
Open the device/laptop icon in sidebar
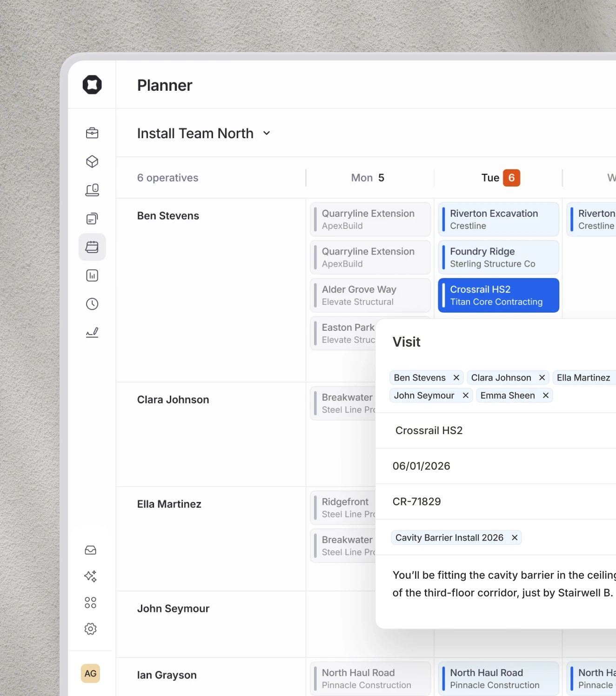[92, 190]
